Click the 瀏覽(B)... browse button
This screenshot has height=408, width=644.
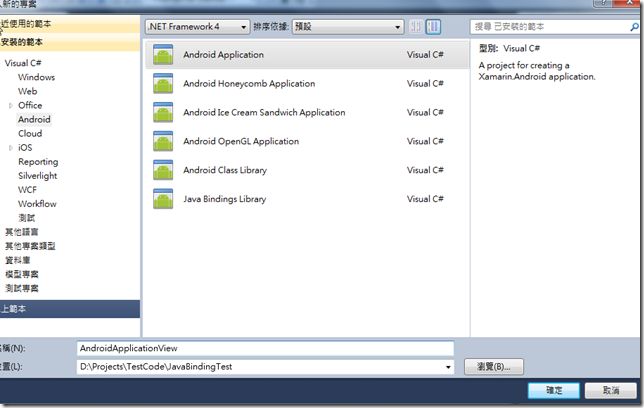[x=494, y=367]
